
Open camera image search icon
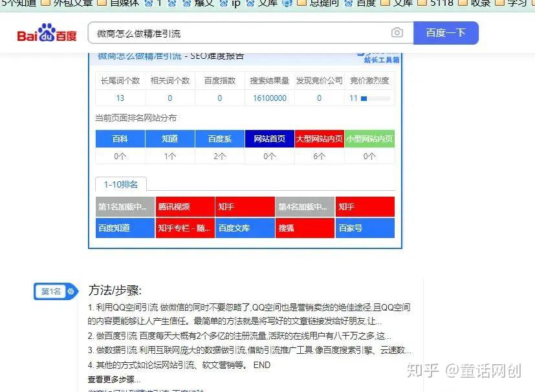tap(397, 33)
